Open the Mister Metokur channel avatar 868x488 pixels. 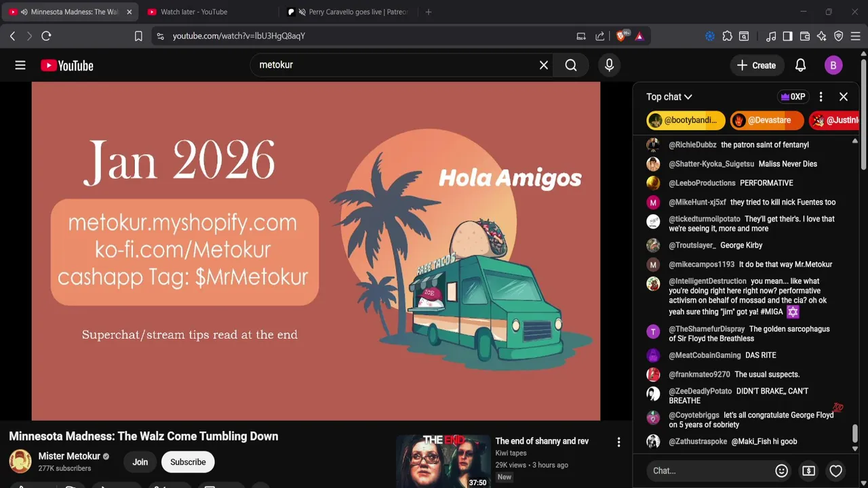(20, 462)
